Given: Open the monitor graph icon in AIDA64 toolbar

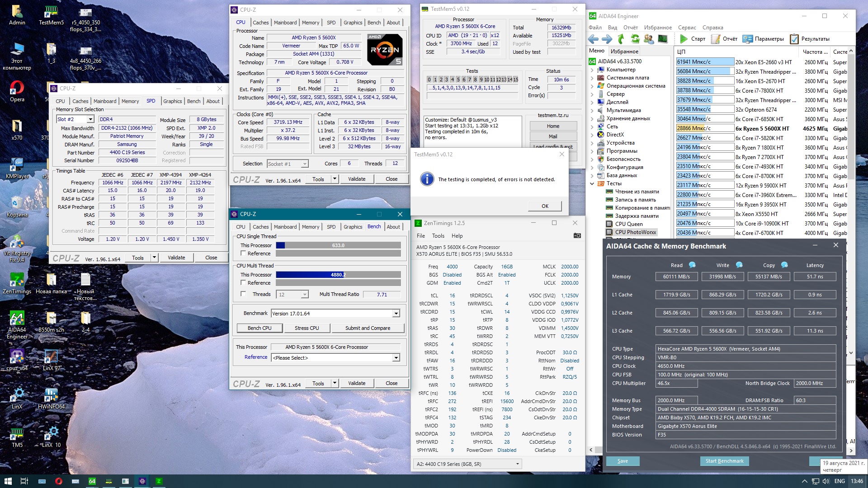Looking at the screenshot, I should coord(662,39).
